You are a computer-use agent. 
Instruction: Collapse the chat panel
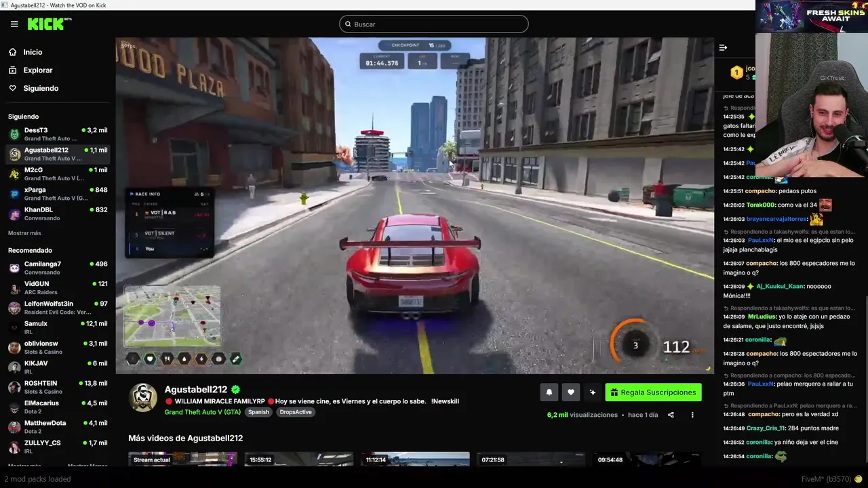pyautogui.click(x=723, y=47)
